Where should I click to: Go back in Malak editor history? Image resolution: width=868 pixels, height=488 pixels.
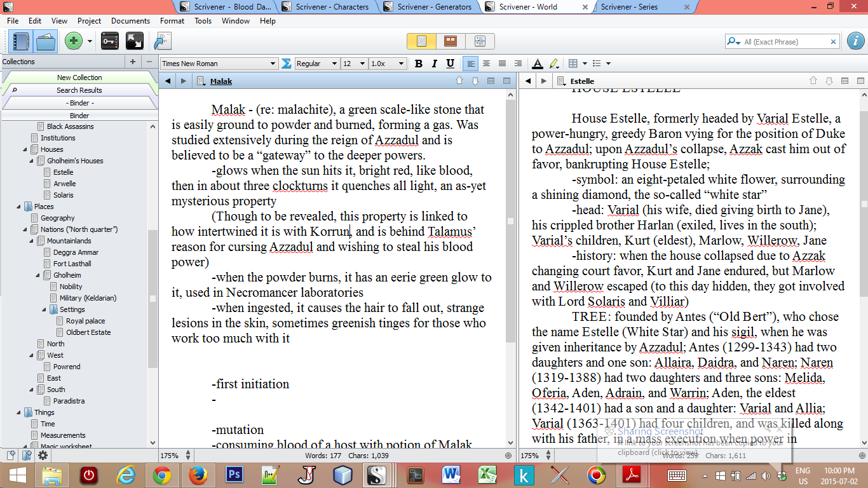point(168,81)
